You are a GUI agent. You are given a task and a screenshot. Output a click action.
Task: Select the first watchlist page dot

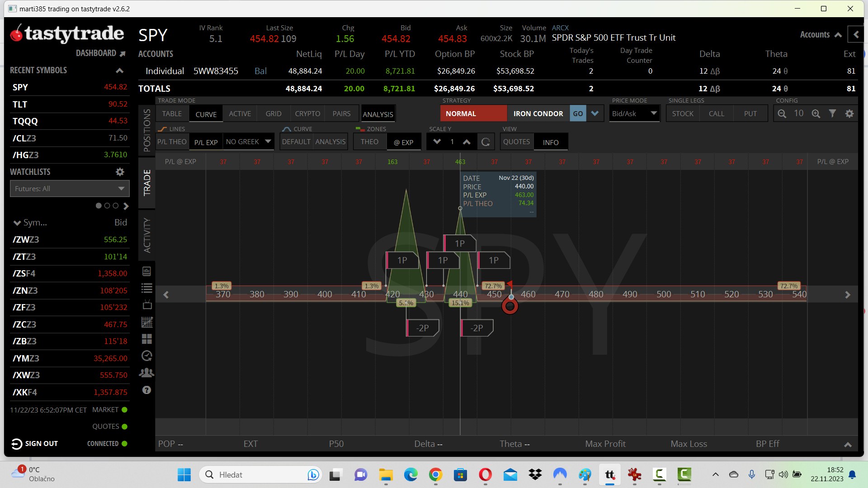[x=99, y=206]
